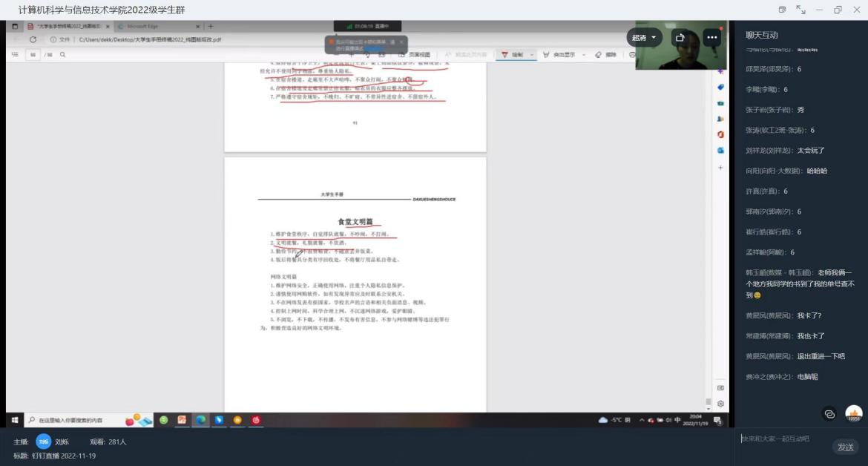Click the share live stream icon
This screenshot has height=466, width=868.
pyautogui.click(x=680, y=38)
